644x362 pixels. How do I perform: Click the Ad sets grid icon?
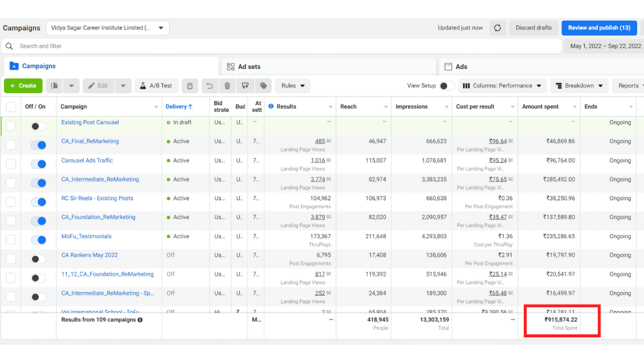(231, 66)
